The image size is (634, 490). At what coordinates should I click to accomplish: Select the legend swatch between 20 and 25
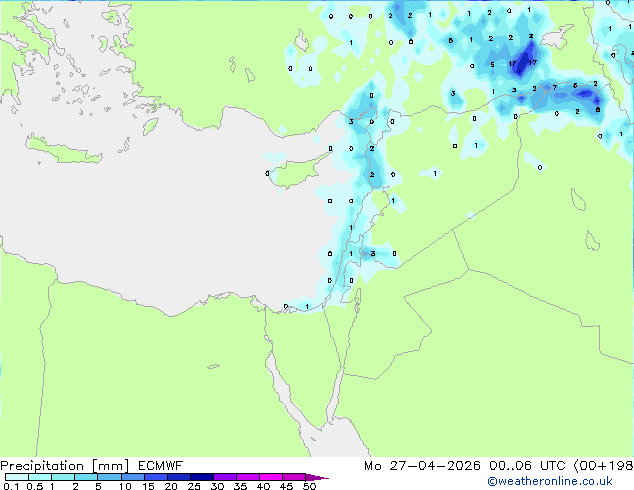(x=178, y=477)
